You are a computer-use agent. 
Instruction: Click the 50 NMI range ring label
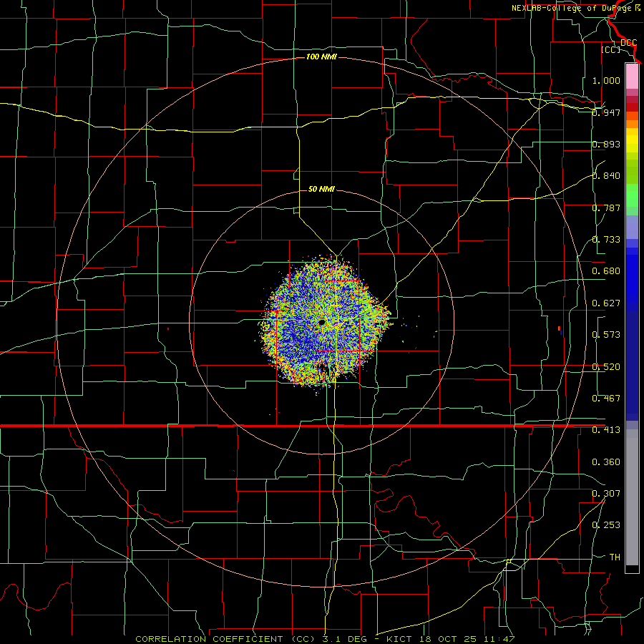click(x=321, y=189)
